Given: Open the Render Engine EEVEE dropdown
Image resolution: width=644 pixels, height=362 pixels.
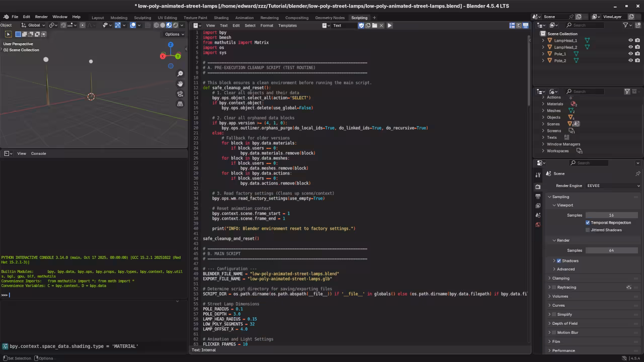Looking at the screenshot, I should tap(613, 186).
